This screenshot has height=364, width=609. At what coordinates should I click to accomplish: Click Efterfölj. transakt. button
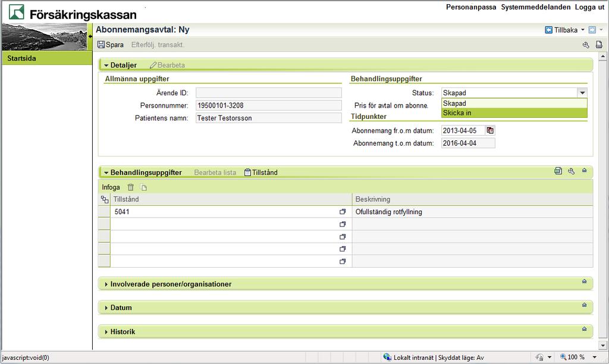tap(158, 45)
